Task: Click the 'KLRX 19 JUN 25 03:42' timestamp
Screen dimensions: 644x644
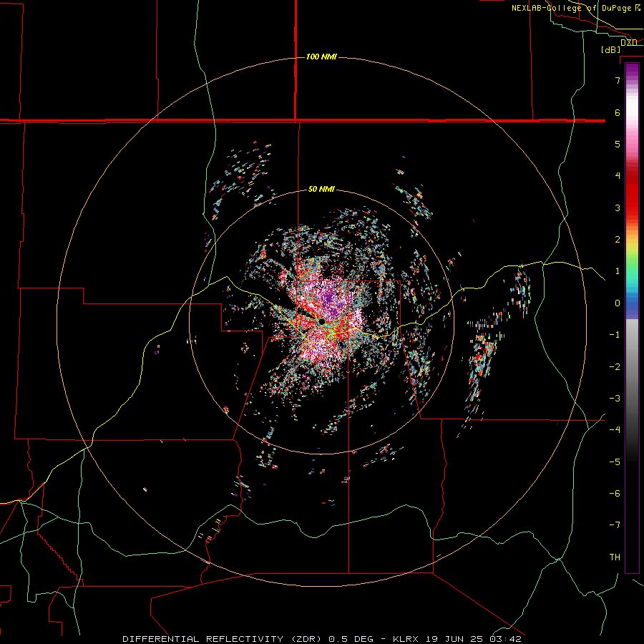Action: click(x=457, y=639)
